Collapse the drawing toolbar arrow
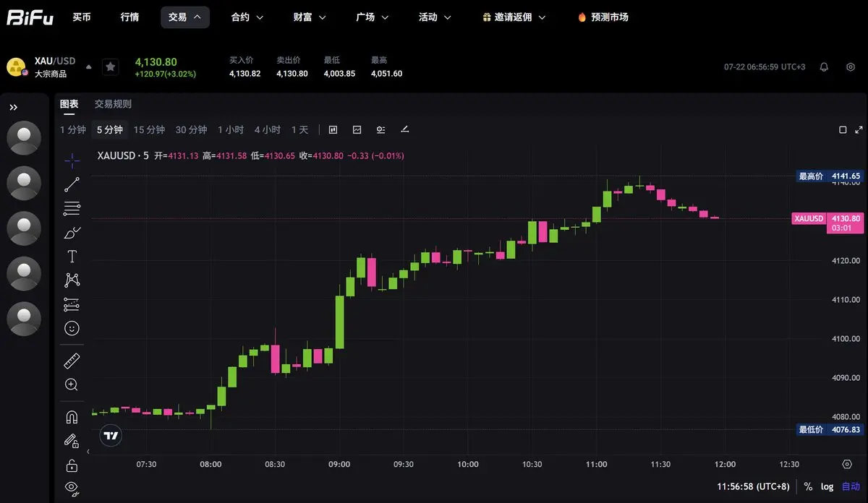Image resolution: width=868 pixels, height=503 pixels. point(88,452)
